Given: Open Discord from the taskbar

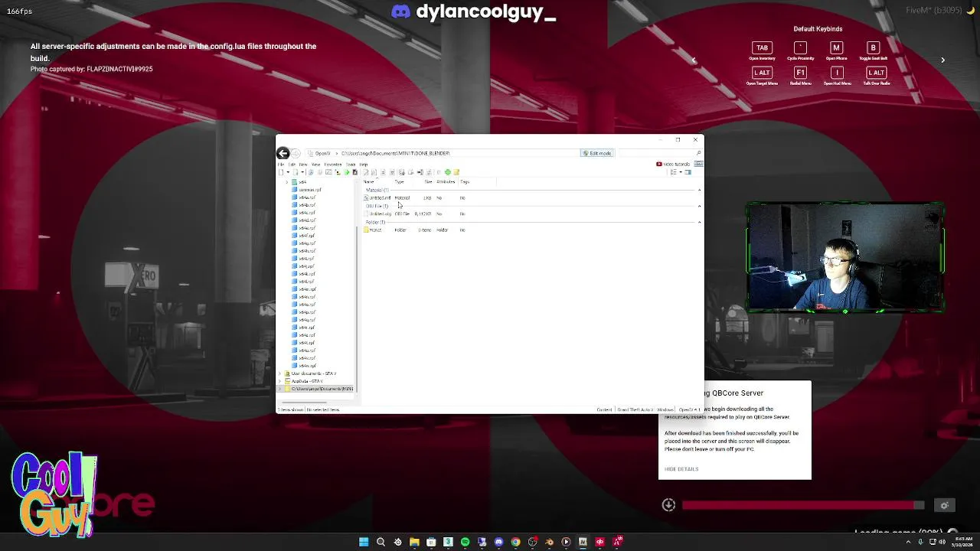Looking at the screenshot, I should (498, 542).
